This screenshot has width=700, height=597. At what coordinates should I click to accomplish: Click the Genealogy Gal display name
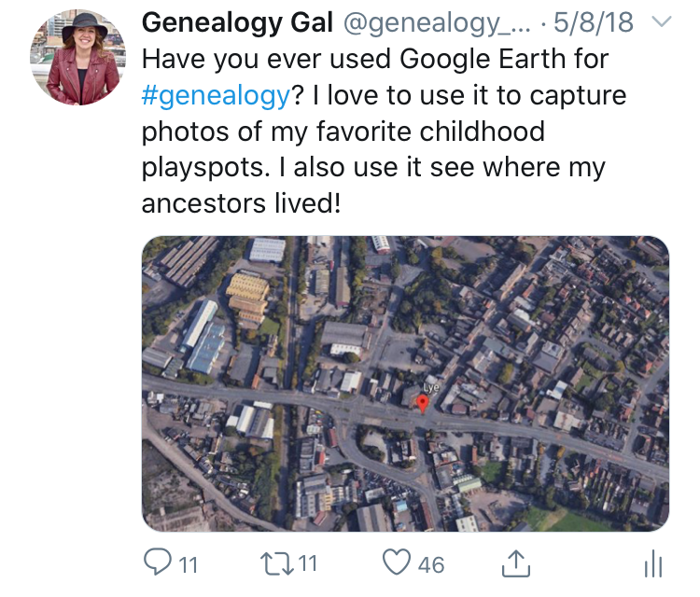click(237, 22)
